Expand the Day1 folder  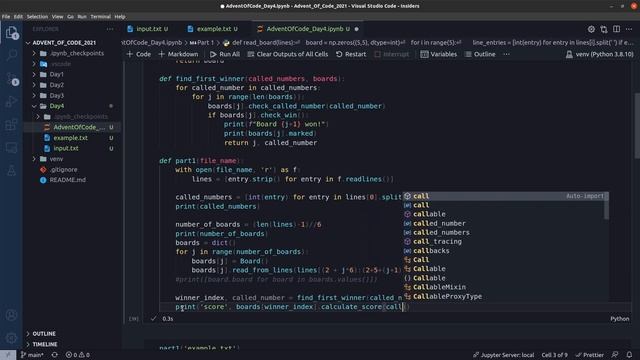click(56, 74)
